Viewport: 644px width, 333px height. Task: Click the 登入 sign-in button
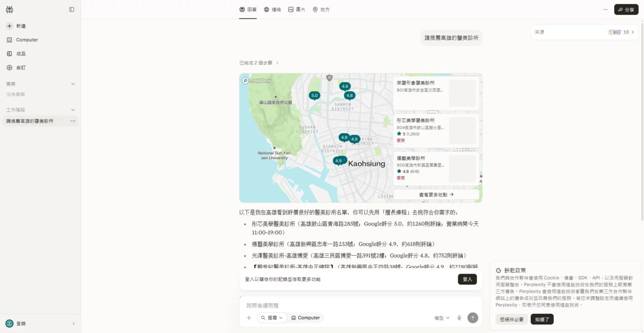(x=467, y=279)
